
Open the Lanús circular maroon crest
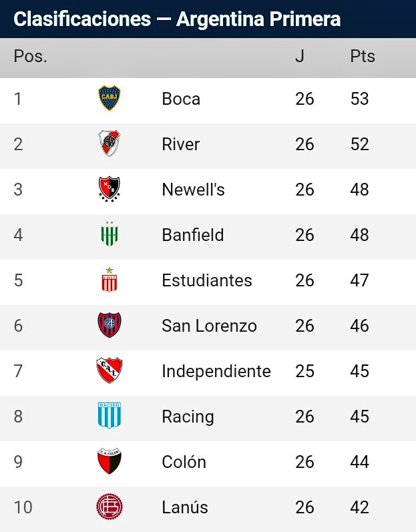pos(110,507)
